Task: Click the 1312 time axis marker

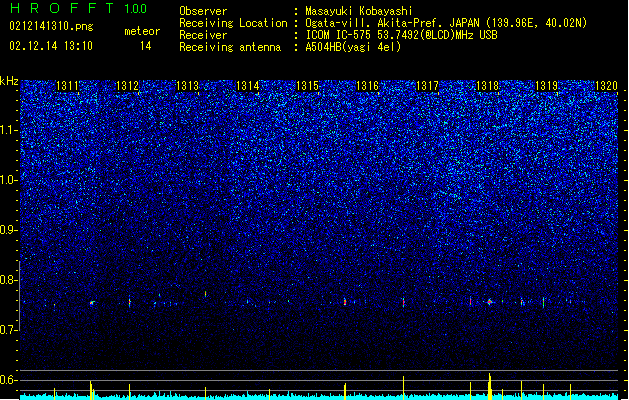Action: point(127,86)
